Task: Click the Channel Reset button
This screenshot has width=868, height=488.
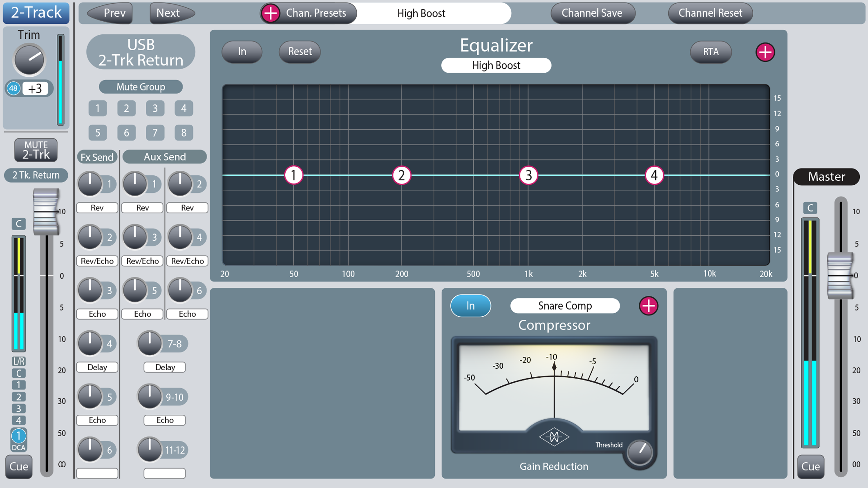Action: [x=710, y=13]
